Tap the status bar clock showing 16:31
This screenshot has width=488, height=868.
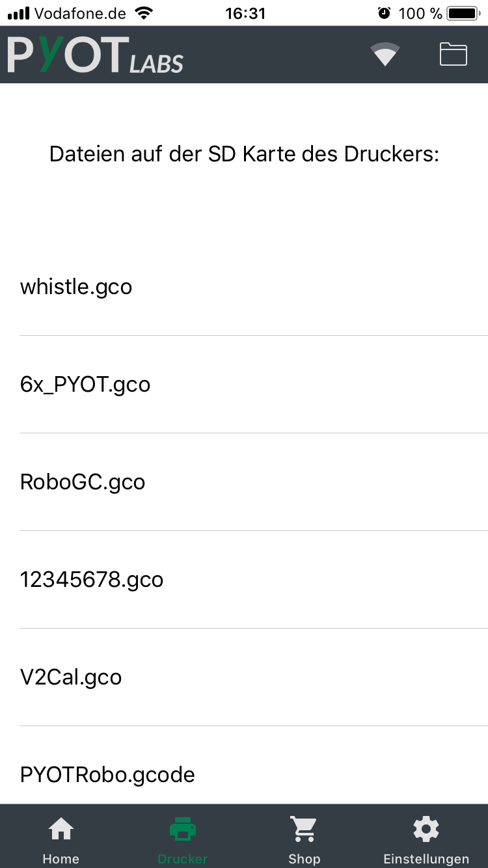coord(245,13)
